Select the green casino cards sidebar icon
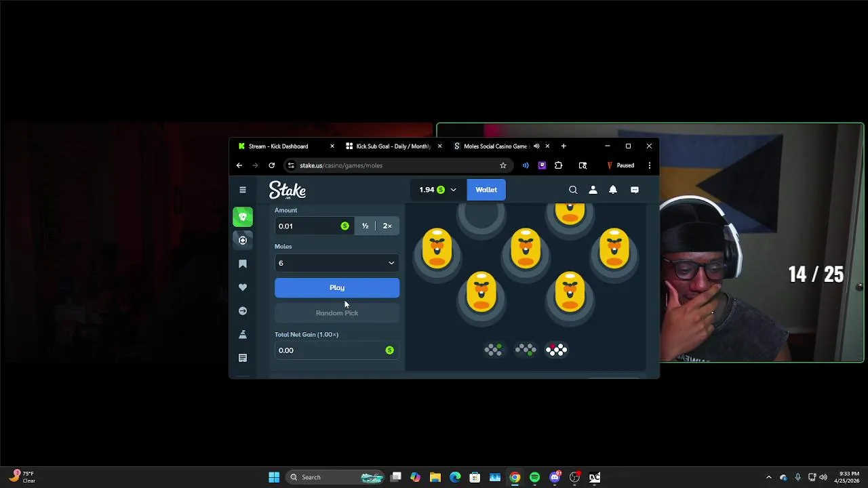The width and height of the screenshot is (868, 488). tap(243, 217)
